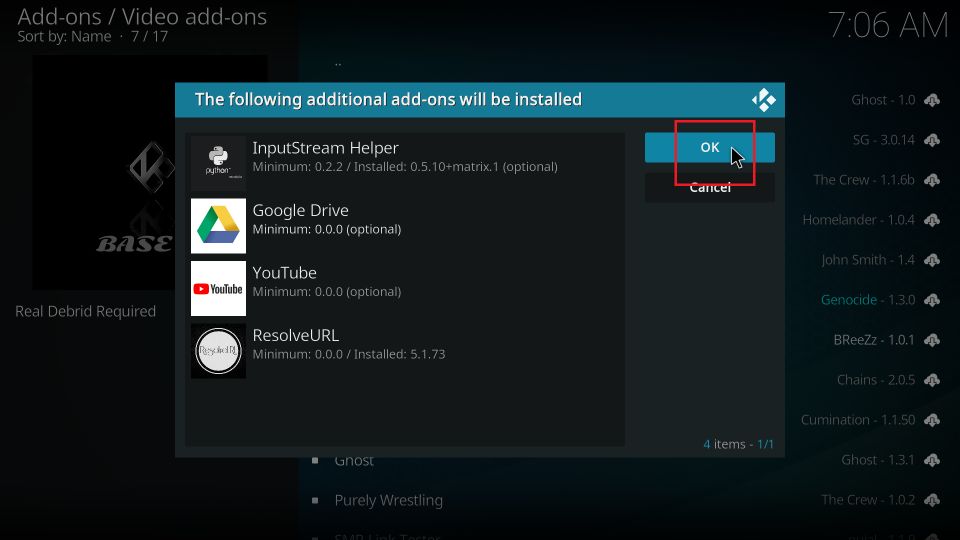
Task: Click the cloud download icon beside Ghost - 1.0
Action: [x=932, y=100]
